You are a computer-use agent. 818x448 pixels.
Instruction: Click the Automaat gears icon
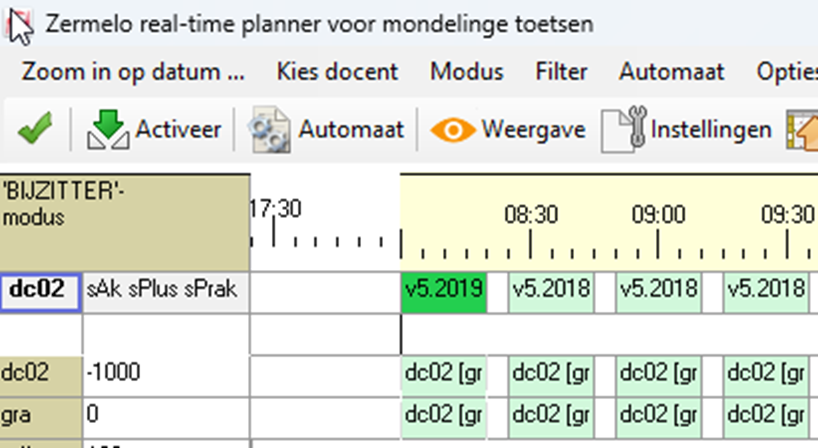point(268,130)
